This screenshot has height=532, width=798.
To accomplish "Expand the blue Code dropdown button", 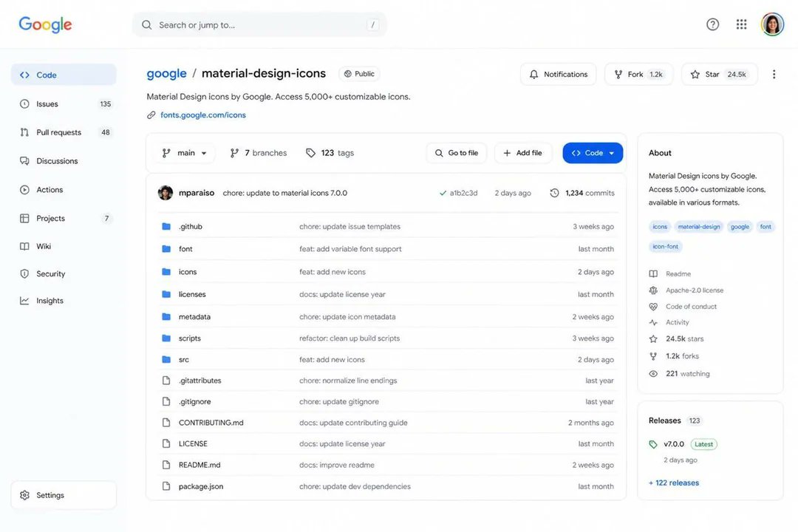I will coord(593,153).
